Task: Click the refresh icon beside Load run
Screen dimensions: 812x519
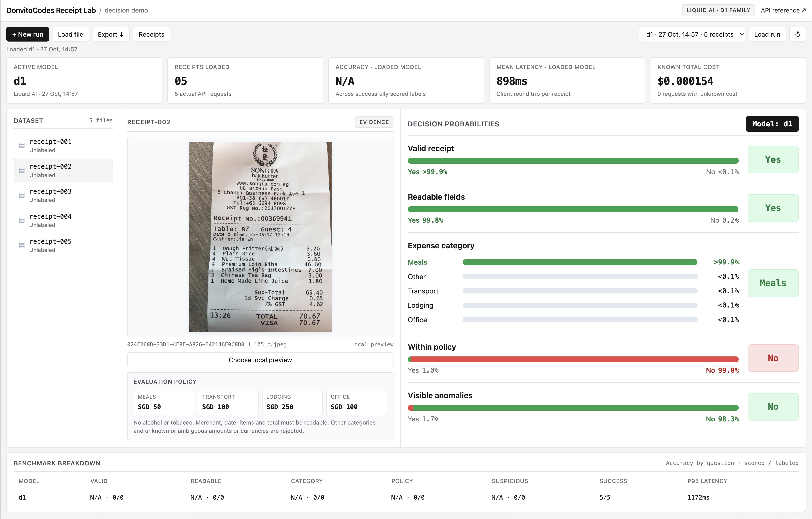Action: pos(797,34)
